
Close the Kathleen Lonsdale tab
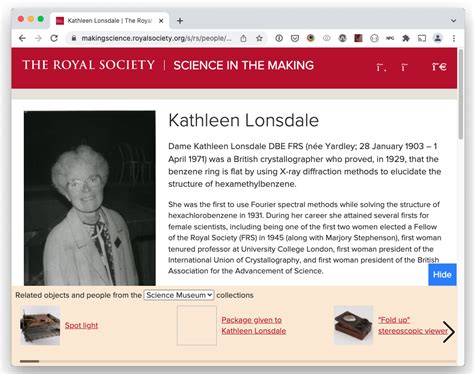click(x=161, y=21)
